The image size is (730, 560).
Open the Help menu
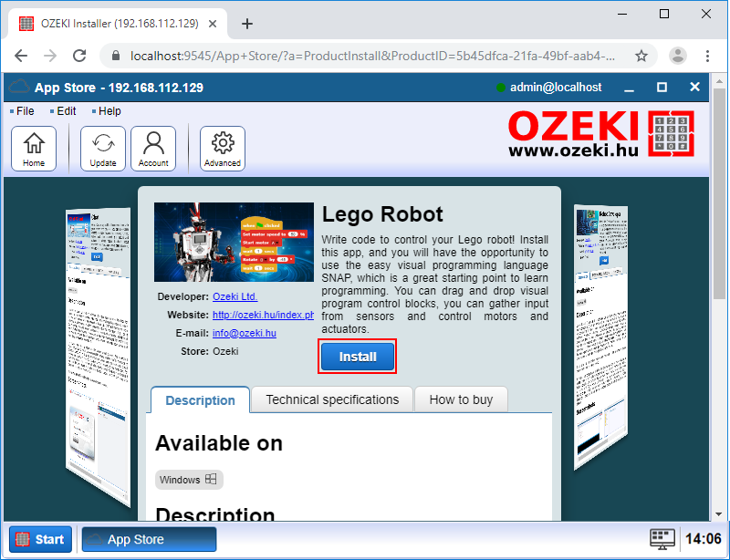(x=106, y=111)
